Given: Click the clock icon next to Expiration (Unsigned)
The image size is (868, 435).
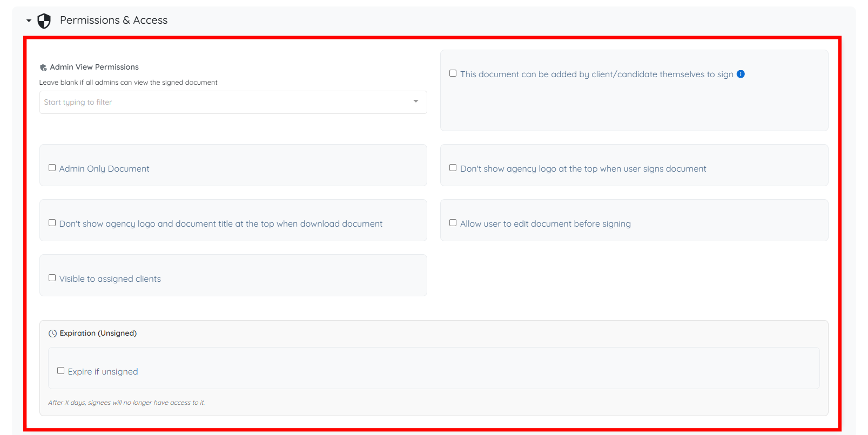Looking at the screenshot, I should coord(52,334).
